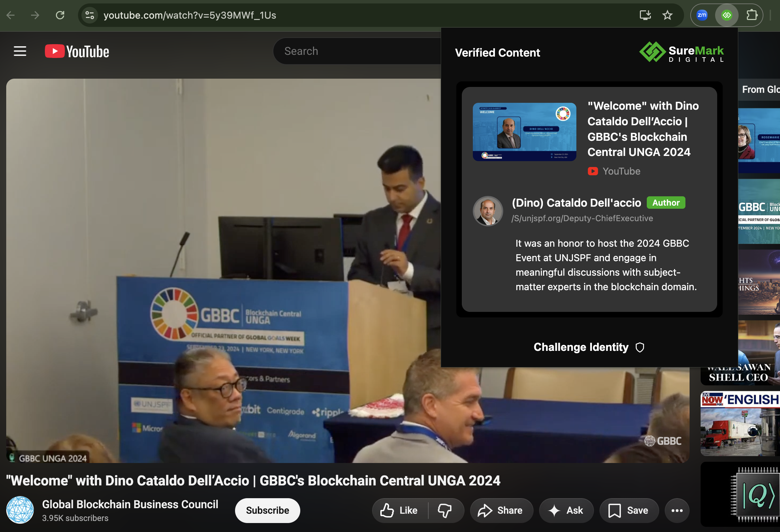
Task: Click the YouTube logo home link
Action: point(77,51)
